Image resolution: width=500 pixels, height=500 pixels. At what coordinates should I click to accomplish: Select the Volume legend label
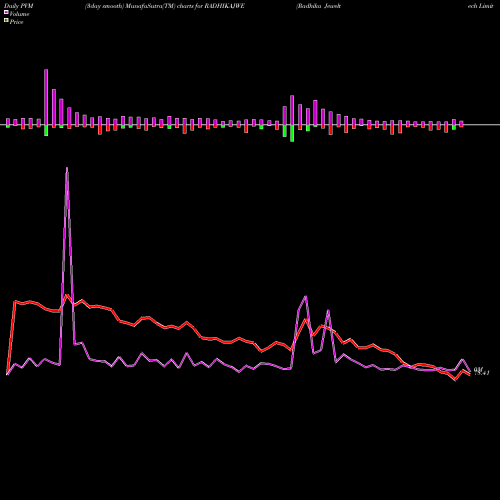19,14
